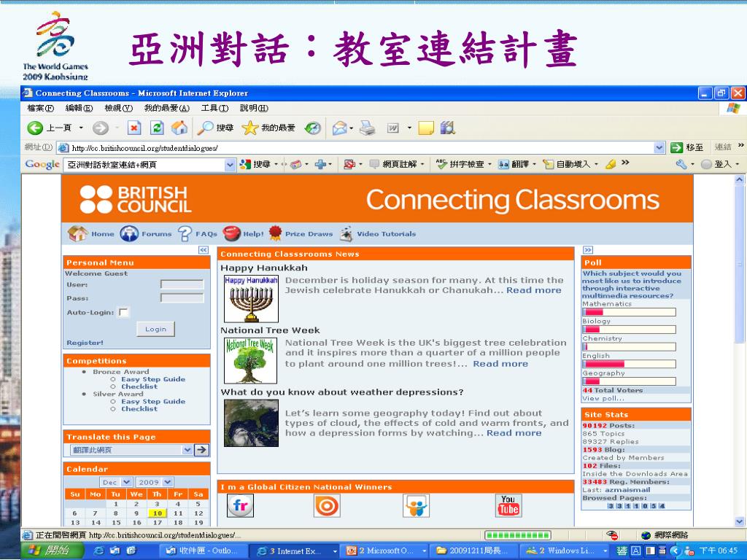Click the status bar loading progress bar
The height and width of the screenshot is (560, 747).
coord(517,535)
